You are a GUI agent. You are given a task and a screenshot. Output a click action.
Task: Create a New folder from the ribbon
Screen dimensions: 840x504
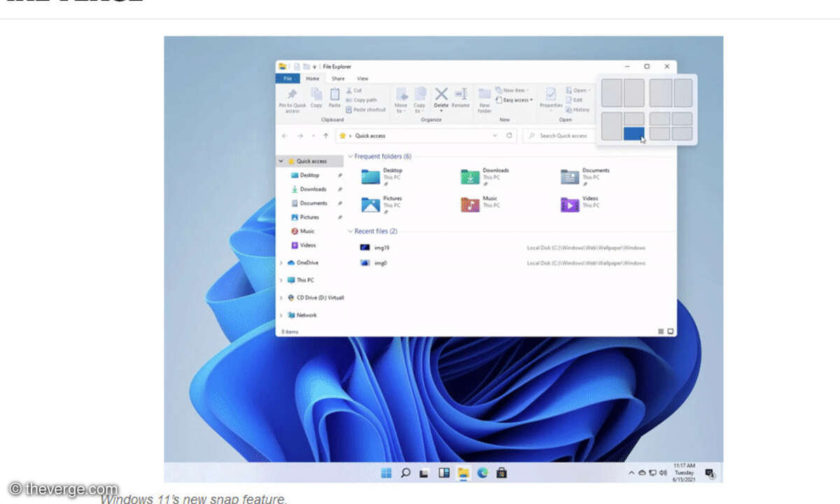[484, 100]
